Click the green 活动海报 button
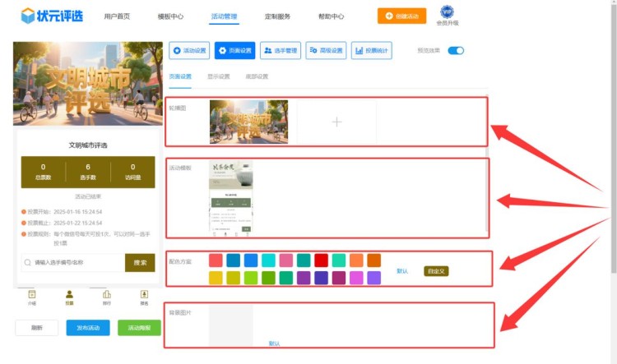The height and width of the screenshot is (364, 617). [x=139, y=327]
